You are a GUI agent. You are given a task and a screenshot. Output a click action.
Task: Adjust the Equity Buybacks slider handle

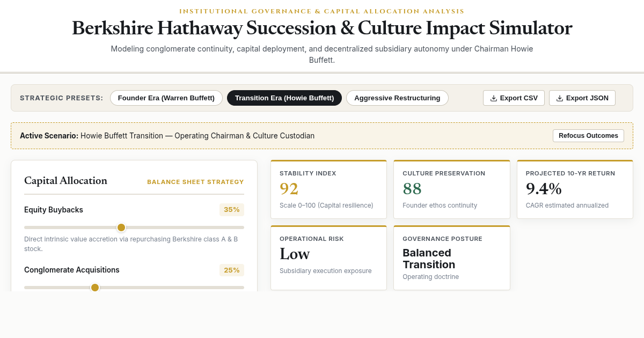coord(121,227)
